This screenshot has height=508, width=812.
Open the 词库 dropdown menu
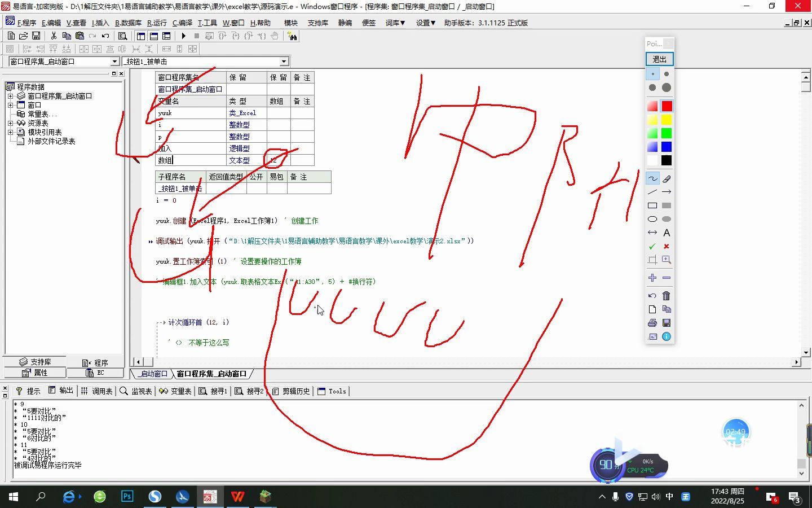(x=395, y=23)
